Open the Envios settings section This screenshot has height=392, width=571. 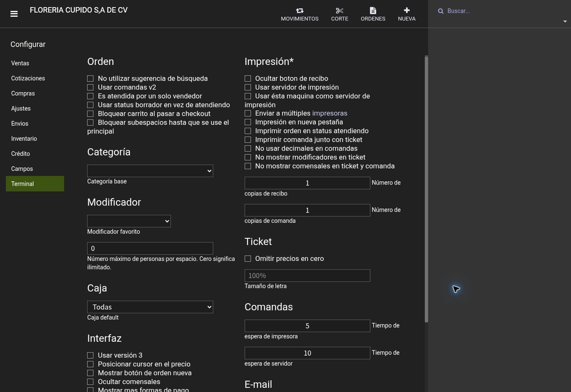point(35,124)
